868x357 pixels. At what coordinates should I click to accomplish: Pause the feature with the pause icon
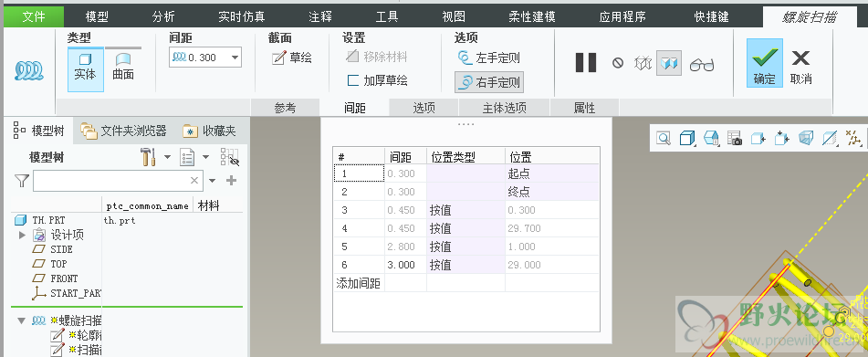click(586, 63)
